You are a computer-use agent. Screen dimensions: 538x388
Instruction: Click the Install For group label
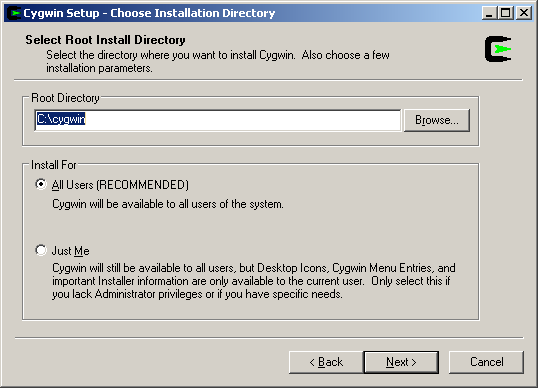pos(54,165)
